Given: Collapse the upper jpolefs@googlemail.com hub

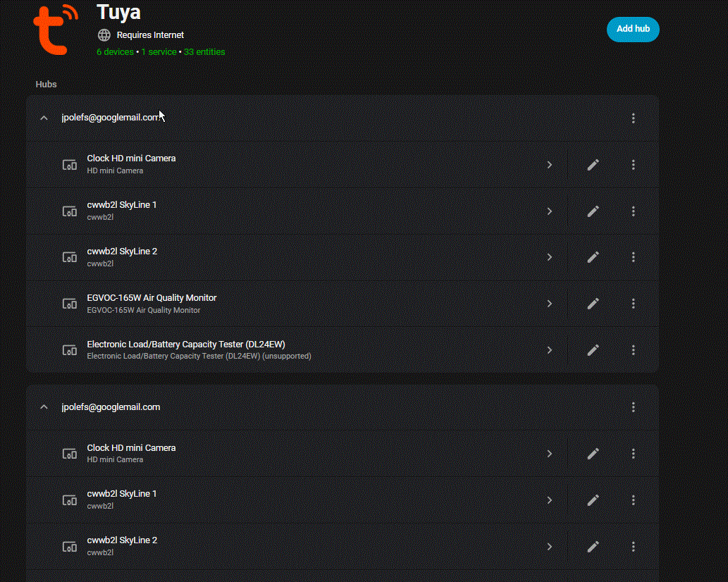Looking at the screenshot, I should point(44,118).
